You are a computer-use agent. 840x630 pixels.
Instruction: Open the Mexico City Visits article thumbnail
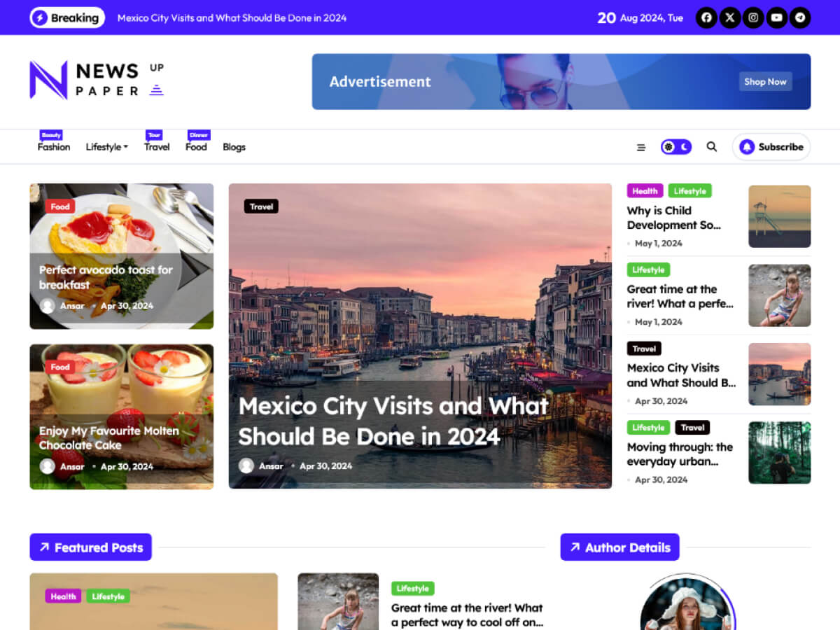(779, 374)
